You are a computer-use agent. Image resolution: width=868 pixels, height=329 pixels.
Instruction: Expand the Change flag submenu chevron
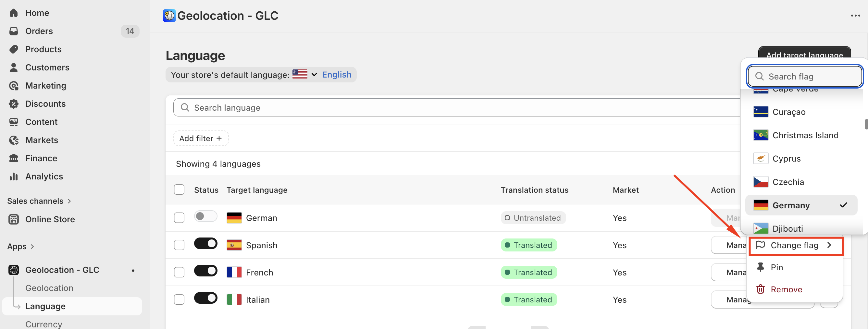829,245
